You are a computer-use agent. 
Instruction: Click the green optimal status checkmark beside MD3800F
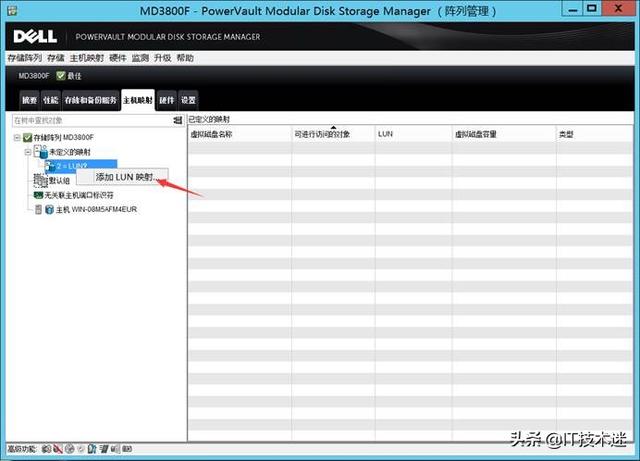tap(61, 76)
